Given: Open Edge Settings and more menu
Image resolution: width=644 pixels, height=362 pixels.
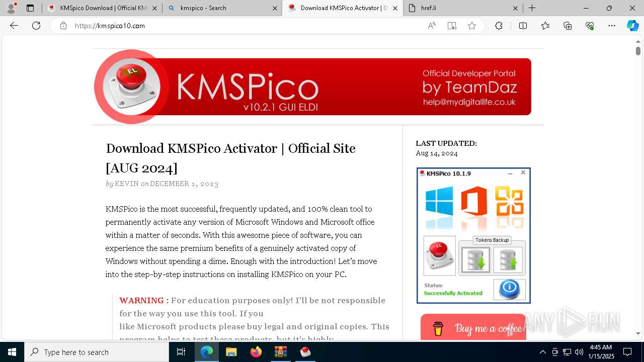Looking at the screenshot, I should 612,26.
